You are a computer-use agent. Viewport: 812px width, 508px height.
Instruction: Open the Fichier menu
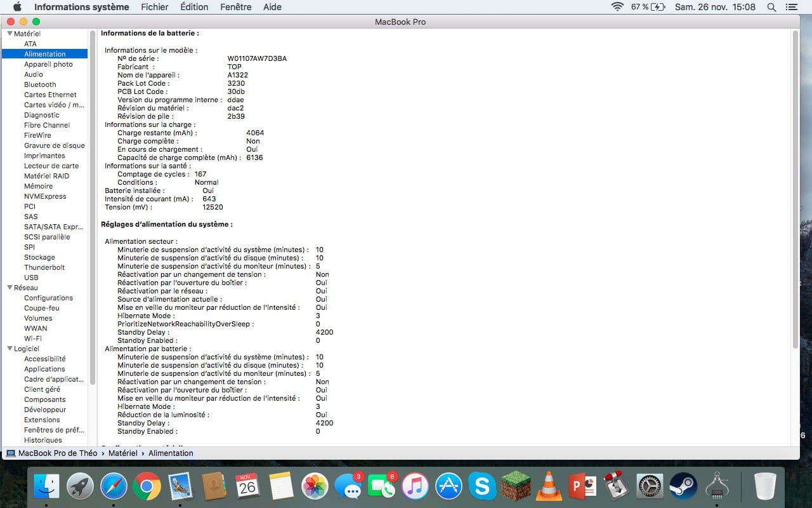pos(155,7)
